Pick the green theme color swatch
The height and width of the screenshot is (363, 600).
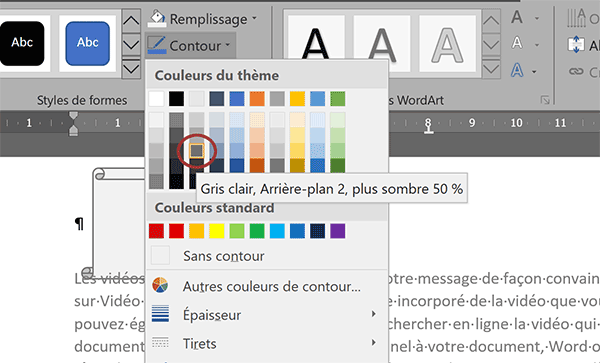click(x=338, y=99)
